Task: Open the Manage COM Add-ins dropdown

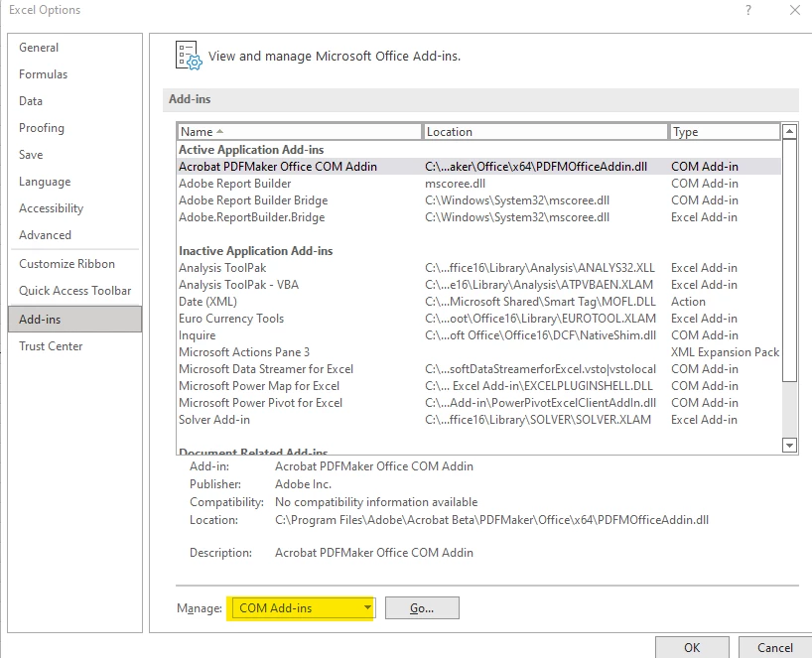Action: tap(304, 607)
